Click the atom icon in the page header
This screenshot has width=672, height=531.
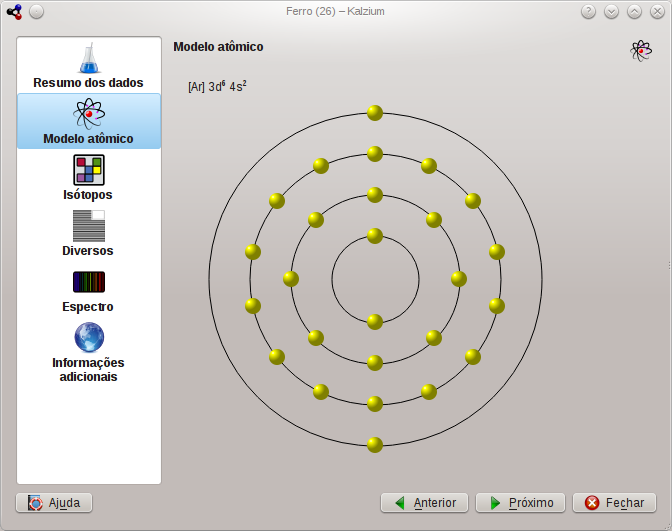[641, 51]
